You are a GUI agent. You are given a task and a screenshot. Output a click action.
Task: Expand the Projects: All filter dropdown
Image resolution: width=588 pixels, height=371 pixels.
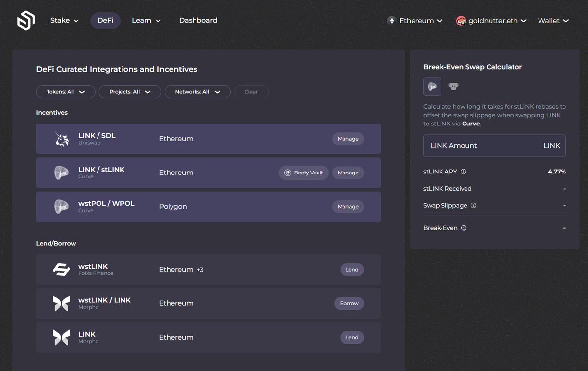click(x=130, y=92)
